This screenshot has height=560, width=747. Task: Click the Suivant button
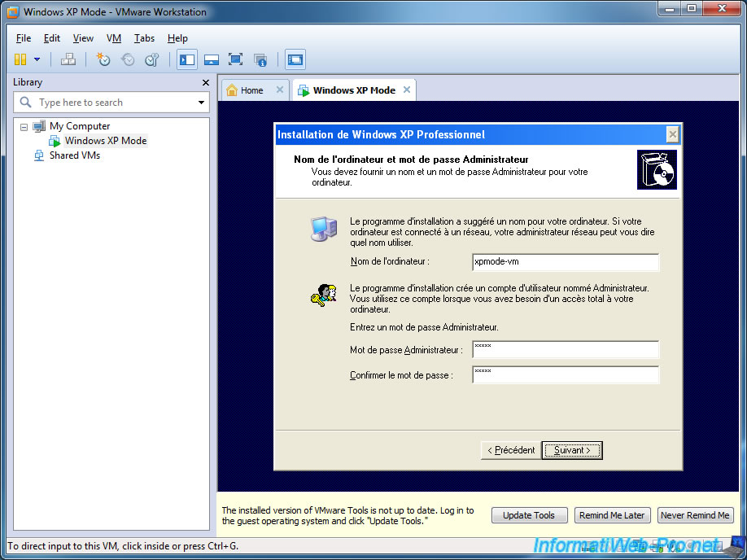pos(572,450)
